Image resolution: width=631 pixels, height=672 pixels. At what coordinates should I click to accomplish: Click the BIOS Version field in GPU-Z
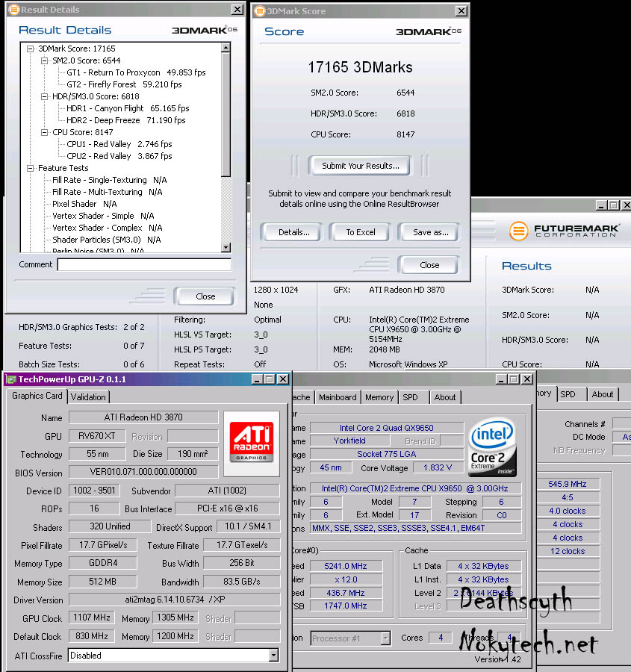pos(143,472)
